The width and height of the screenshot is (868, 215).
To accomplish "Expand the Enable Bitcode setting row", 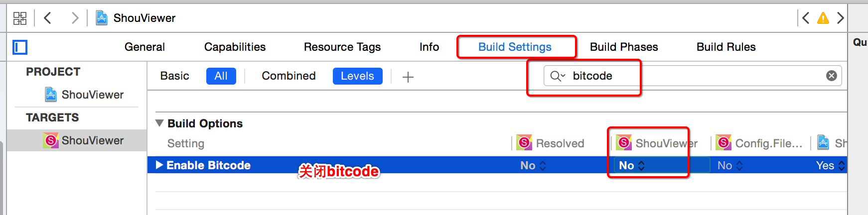I will coord(159,165).
